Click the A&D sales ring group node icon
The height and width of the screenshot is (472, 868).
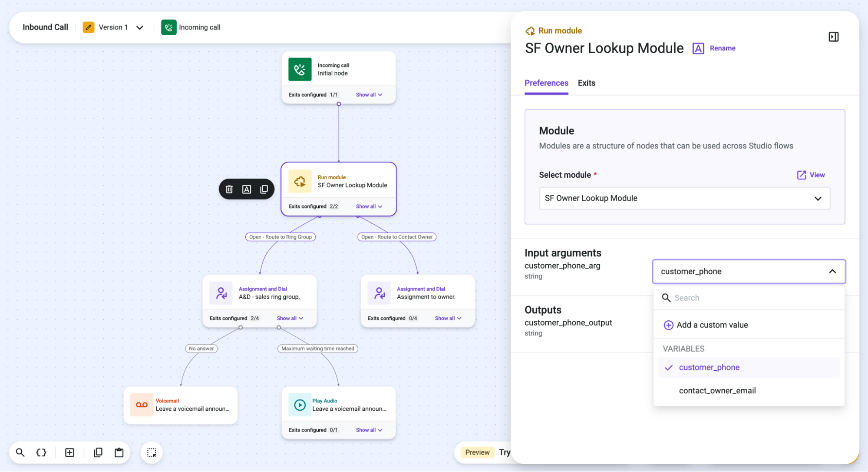tap(221, 293)
